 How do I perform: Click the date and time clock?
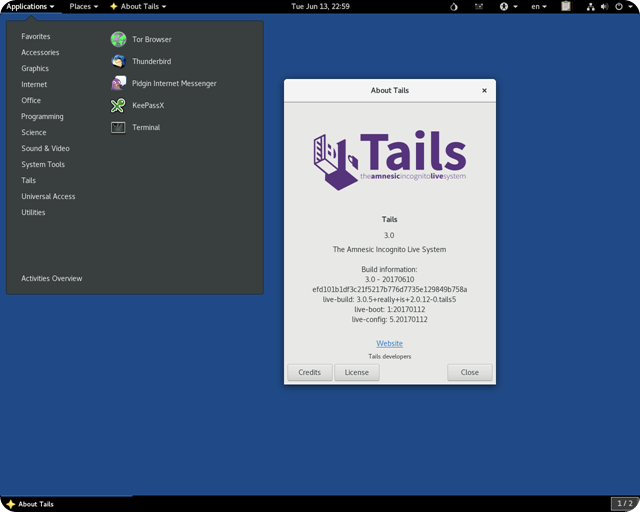pos(320,7)
